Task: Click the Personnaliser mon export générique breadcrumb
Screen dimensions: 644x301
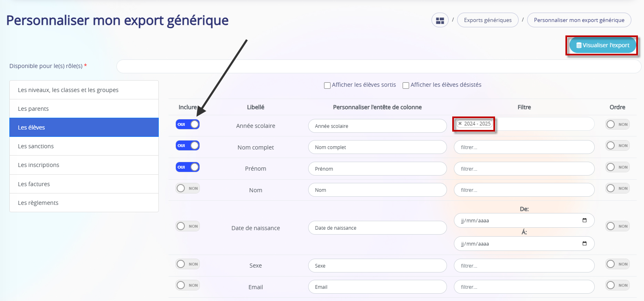Action: click(x=579, y=20)
